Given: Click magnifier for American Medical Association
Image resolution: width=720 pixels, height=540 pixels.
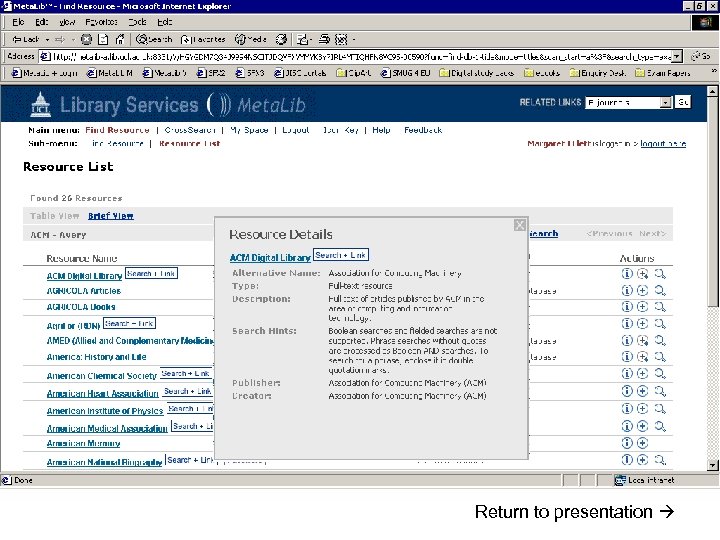Looking at the screenshot, I should coord(660,426).
